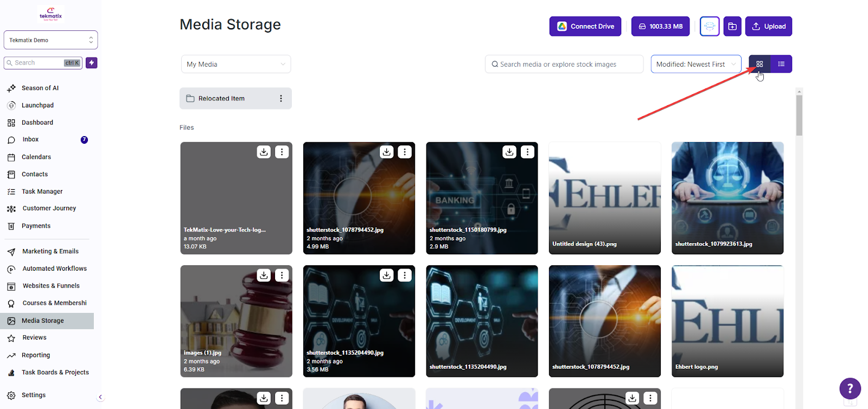Download the TekMatix-Love-your-Tech-log file
This screenshot has width=868, height=409.
click(x=264, y=152)
